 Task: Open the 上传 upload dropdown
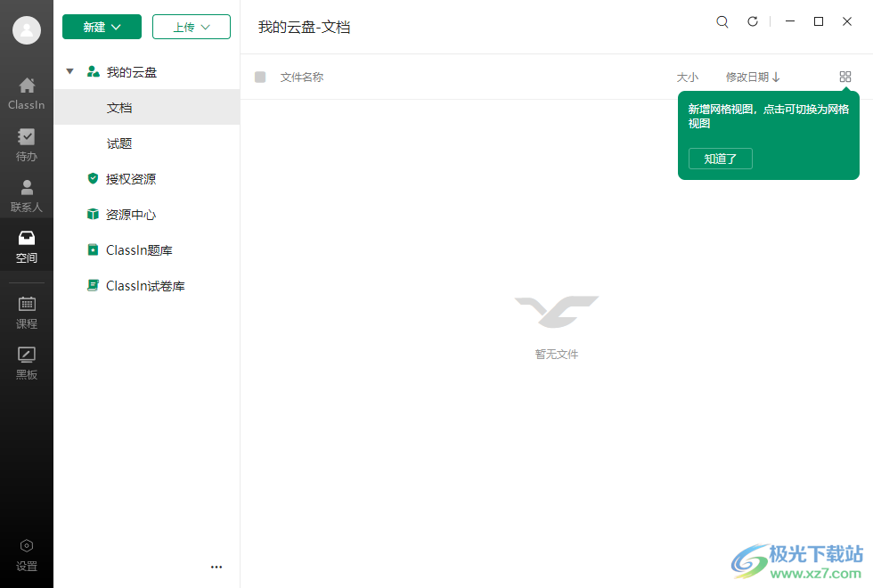(191, 27)
